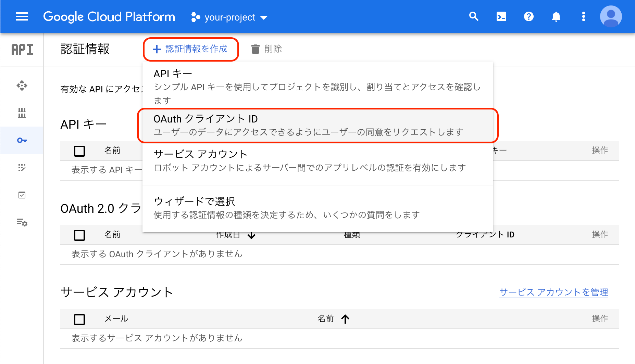Choose the ウィザードで選択 menu option
This screenshot has width=635, height=364.
click(x=318, y=208)
